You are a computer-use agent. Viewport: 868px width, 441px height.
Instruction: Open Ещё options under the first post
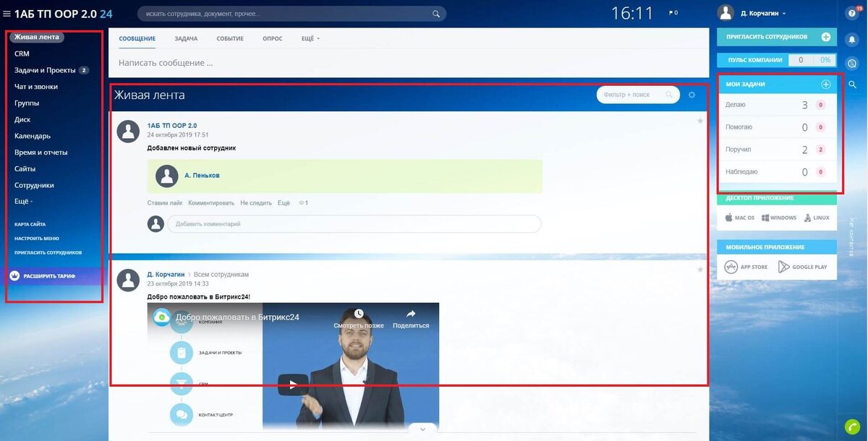click(284, 203)
